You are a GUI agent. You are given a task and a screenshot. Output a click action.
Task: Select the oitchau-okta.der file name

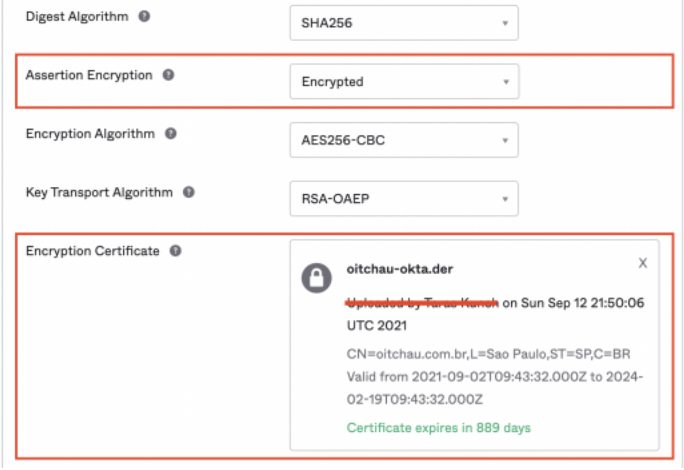click(400, 269)
